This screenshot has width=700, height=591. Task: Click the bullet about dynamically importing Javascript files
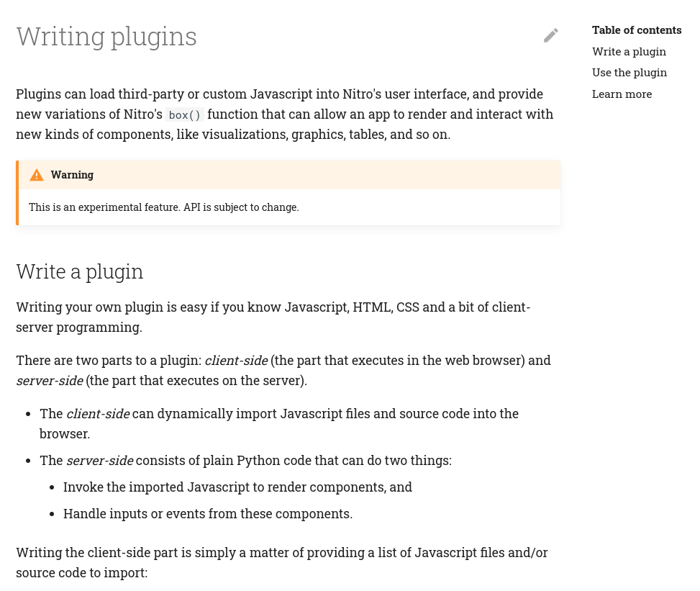pyautogui.click(x=278, y=423)
